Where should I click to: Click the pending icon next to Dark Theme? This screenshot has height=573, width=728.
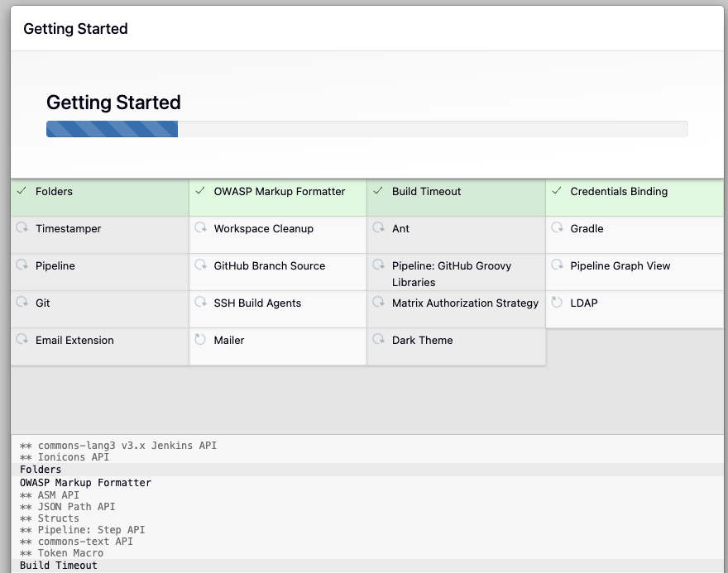[378, 339]
